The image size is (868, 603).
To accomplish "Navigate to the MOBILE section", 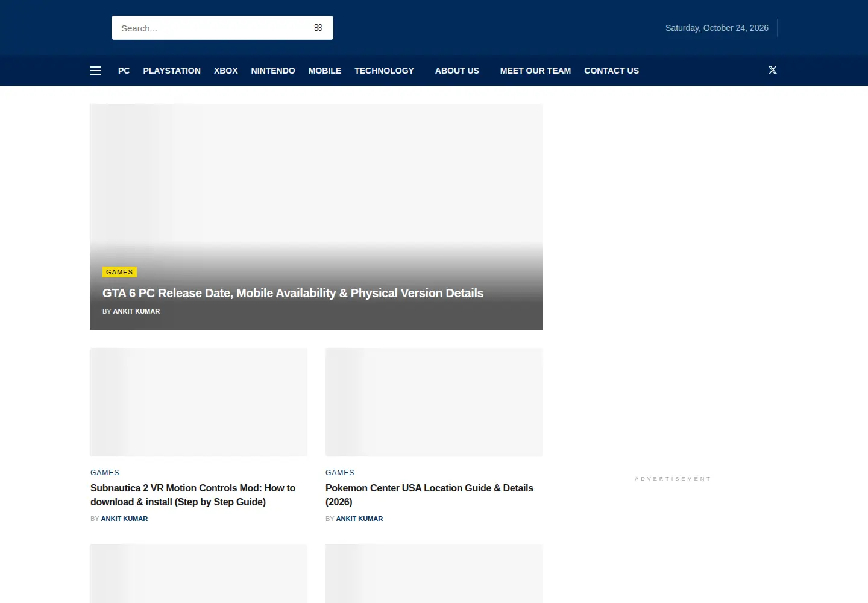I will tap(325, 71).
